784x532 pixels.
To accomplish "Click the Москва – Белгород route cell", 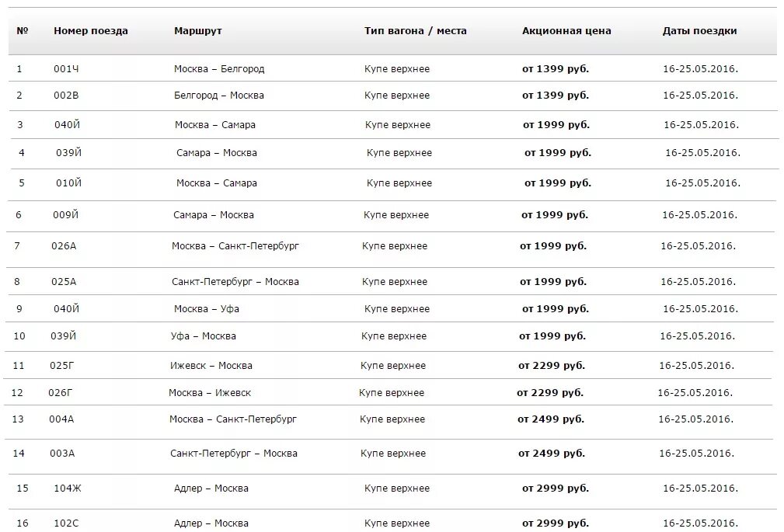I will point(219,69).
